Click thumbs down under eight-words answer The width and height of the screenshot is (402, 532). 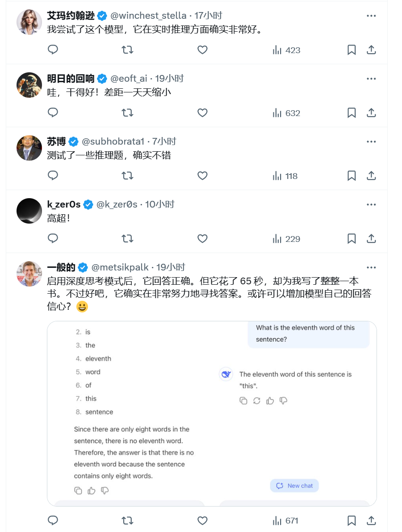point(105,490)
